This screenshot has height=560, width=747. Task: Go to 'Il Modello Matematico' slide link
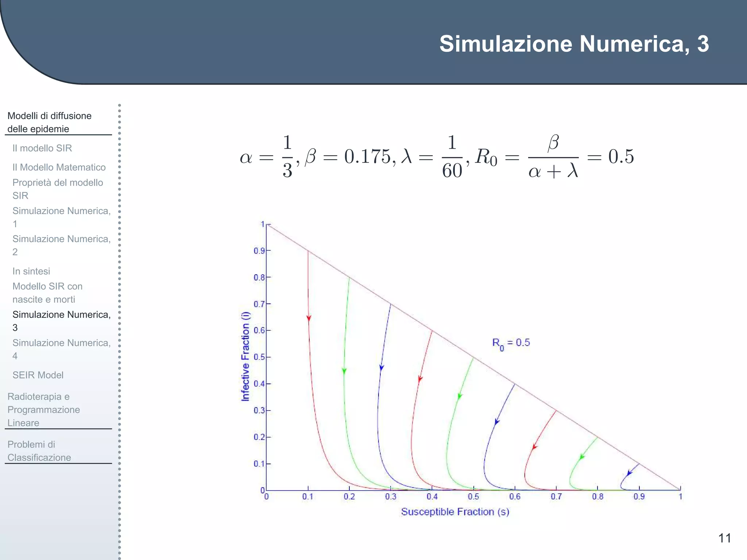point(59,167)
